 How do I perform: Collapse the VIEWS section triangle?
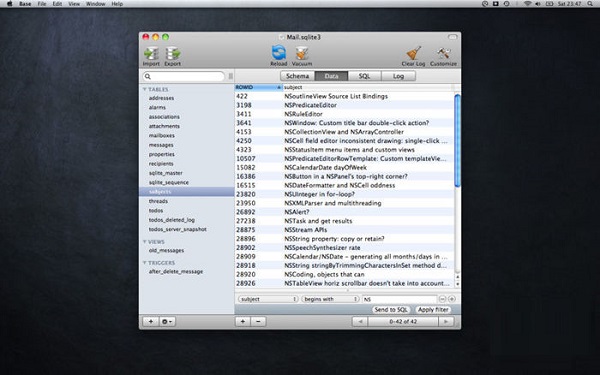tap(145, 242)
